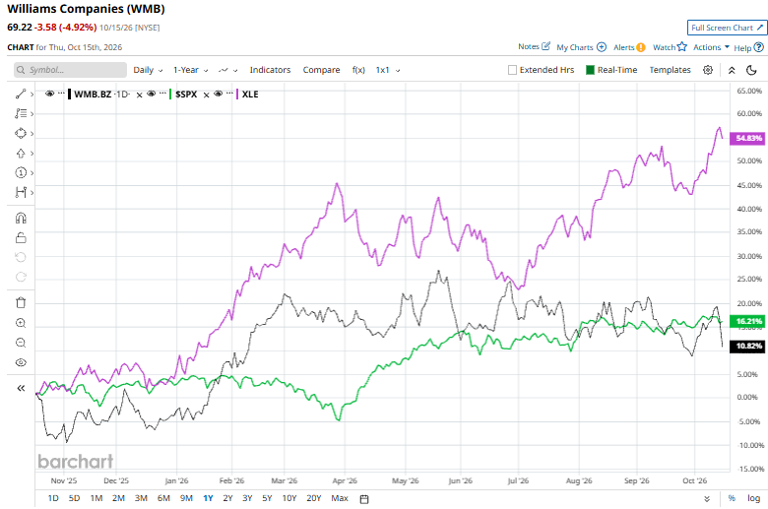The image size is (768, 509).
Task: Open the $SPX series options ellipsis
Action: pyautogui.click(x=163, y=93)
